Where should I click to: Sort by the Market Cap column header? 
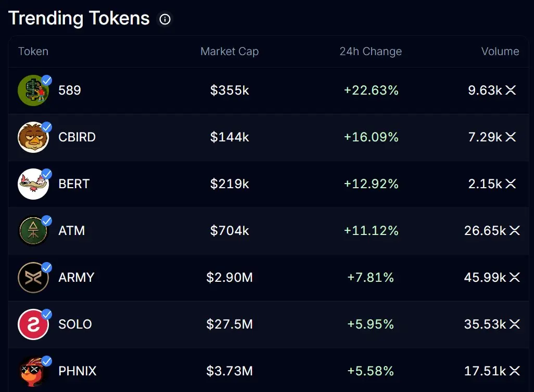point(230,51)
